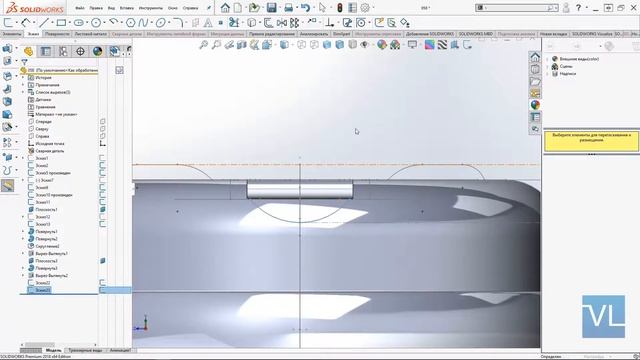
Task: Toggle visibility box for Сверху plane row
Action: tap(102, 129)
